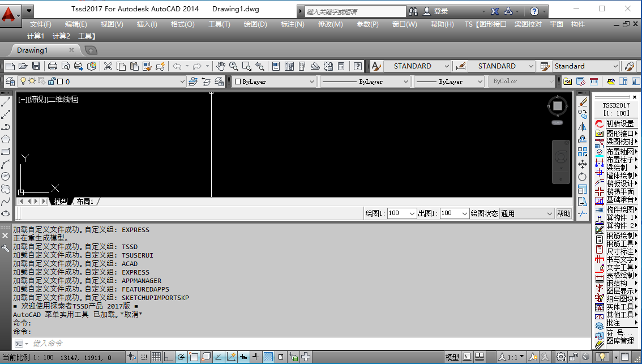Select the Rectangle draw tool
Viewport: 642px width, 364px height.
(x=6, y=152)
